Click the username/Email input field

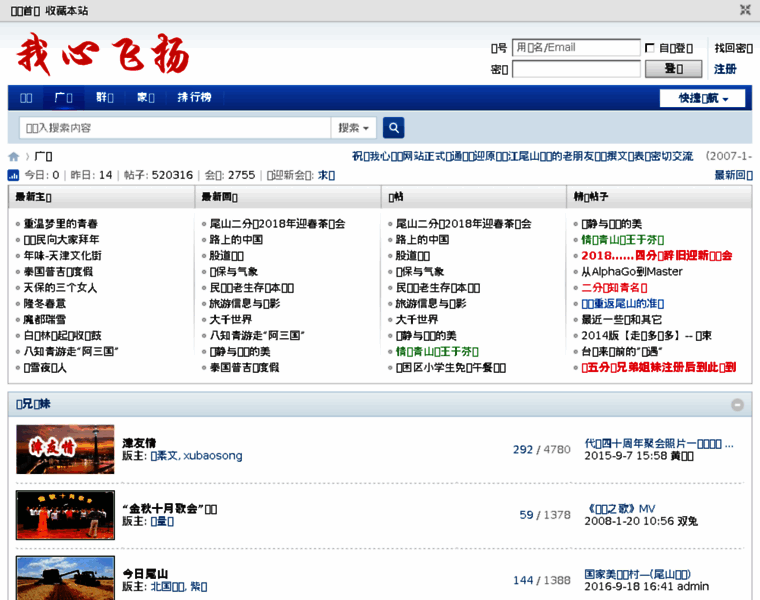coord(576,48)
